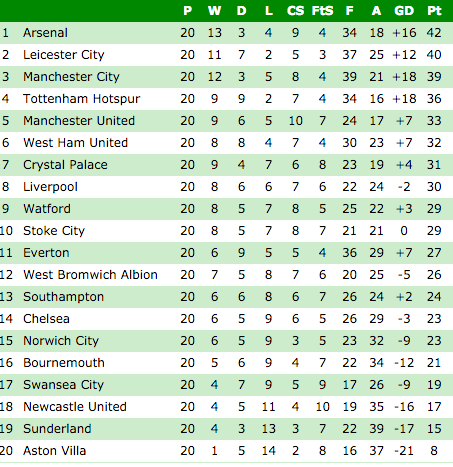This screenshot has height=467, width=453.
Task: Click Newcastle United team name
Action: point(75,407)
